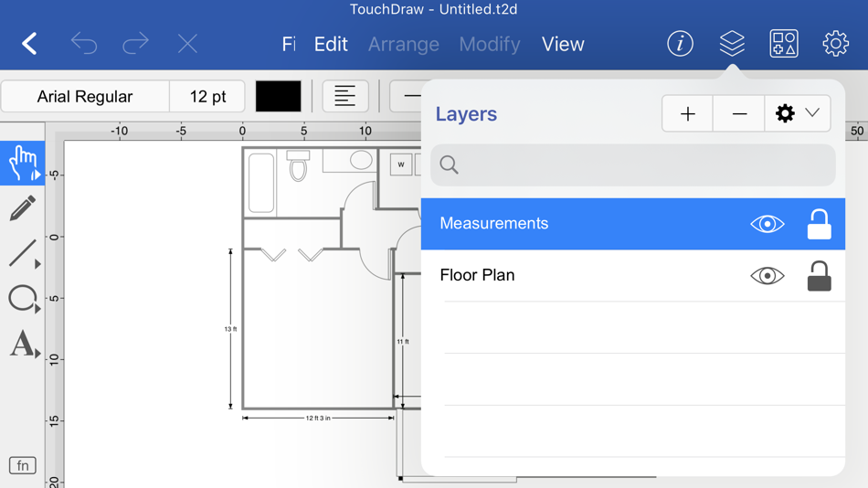Open the Edit menu
868x488 pixels.
(x=331, y=44)
